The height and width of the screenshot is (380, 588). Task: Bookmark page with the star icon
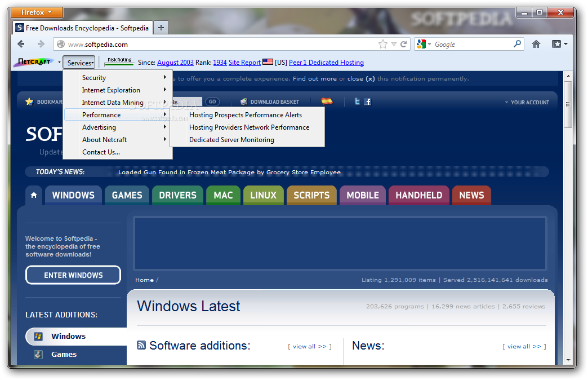(x=382, y=45)
